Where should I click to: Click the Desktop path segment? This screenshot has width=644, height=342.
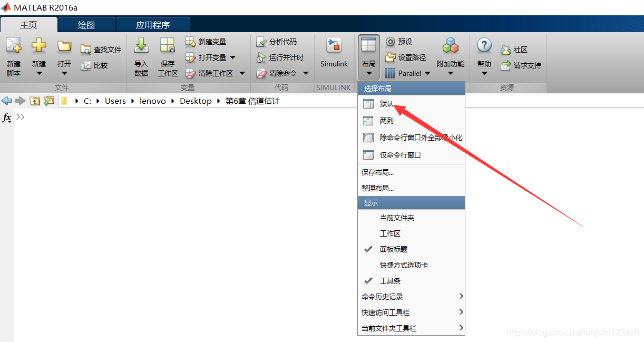click(x=196, y=101)
